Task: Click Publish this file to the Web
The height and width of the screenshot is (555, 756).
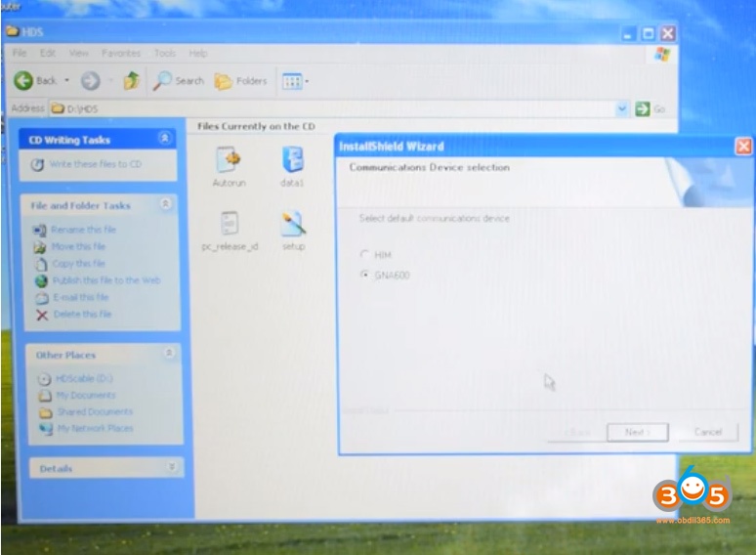Action: (x=106, y=280)
